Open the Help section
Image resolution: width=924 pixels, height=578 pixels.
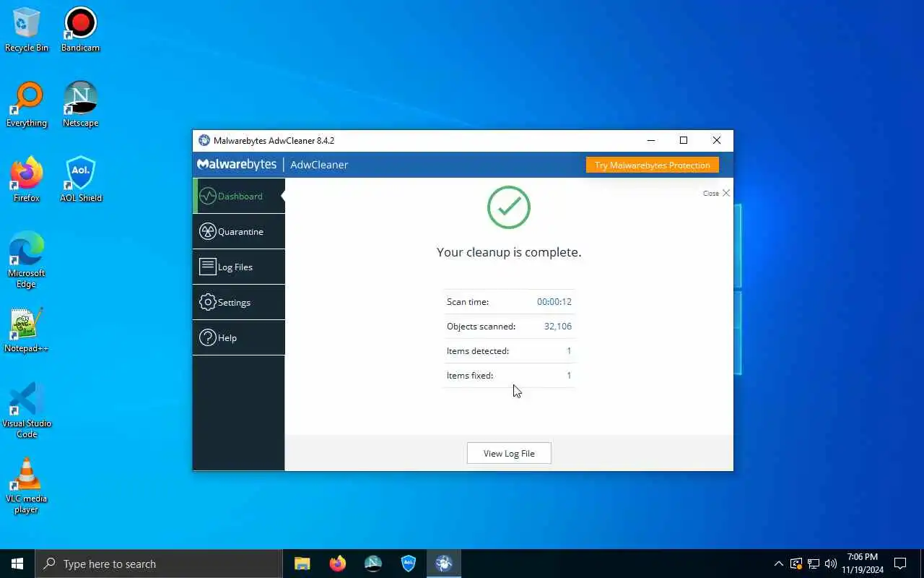coord(239,337)
